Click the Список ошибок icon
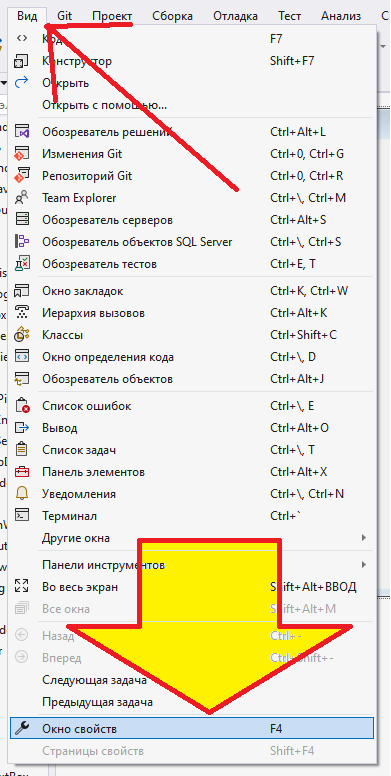Image resolution: width=391 pixels, height=776 pixels. 22,406
